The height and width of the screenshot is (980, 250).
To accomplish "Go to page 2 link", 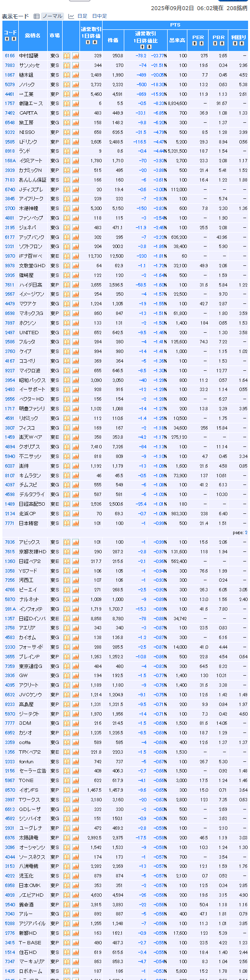I will (x=246, y=533).
